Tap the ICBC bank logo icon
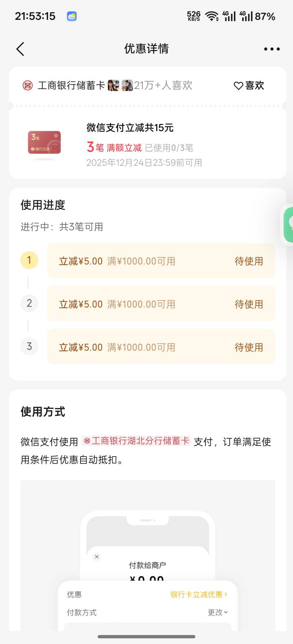 27,86
